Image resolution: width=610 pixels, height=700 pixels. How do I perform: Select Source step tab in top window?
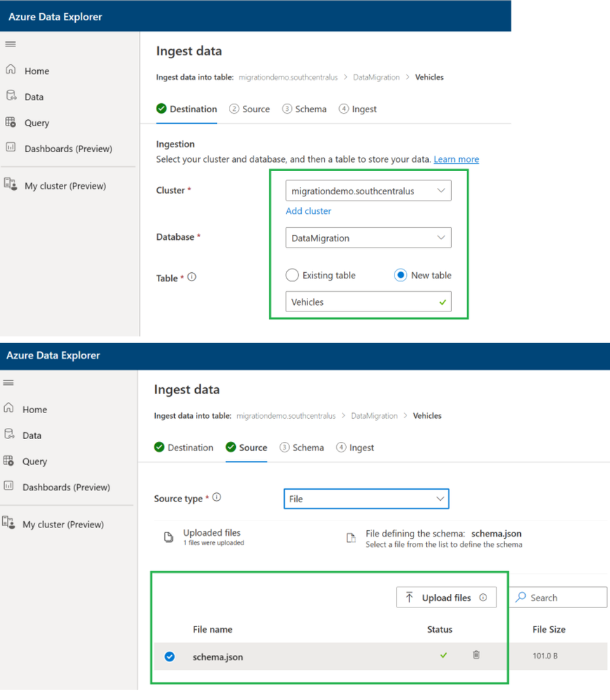(x=249, y=109)
